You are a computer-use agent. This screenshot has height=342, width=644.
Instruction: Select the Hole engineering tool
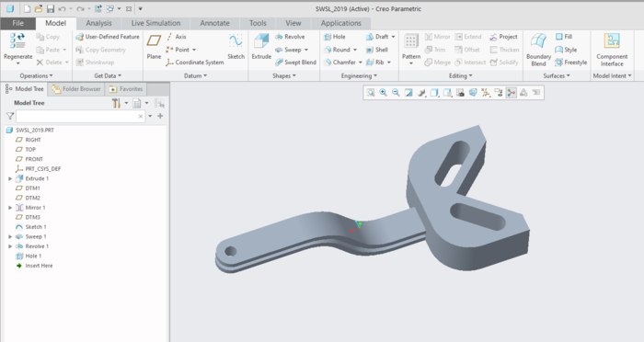point(335,37)
